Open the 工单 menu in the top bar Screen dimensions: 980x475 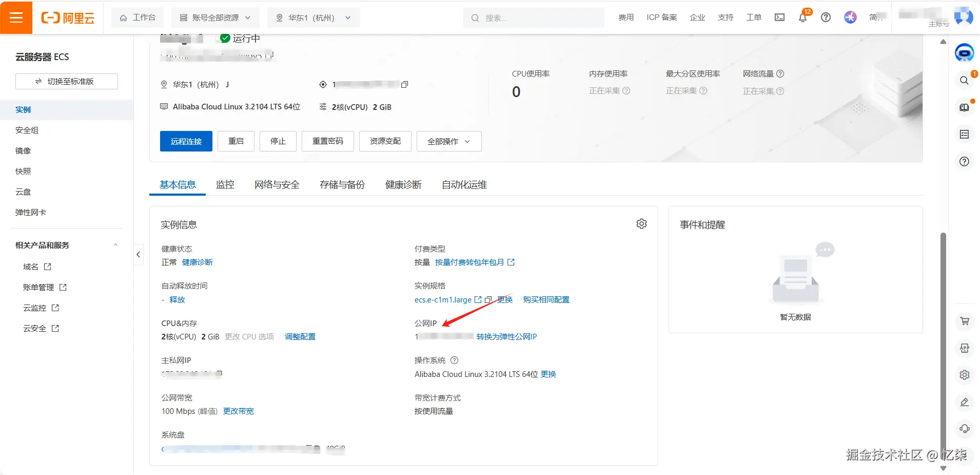[x=754, y=17]
